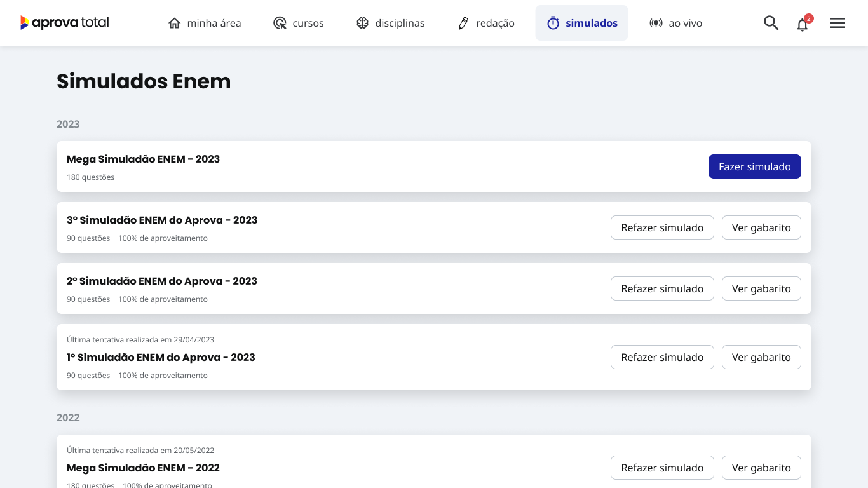
Task: Refazer simulado for 1º Simuladão 2023
Action: pyautogui.click(x=662, y=357)
